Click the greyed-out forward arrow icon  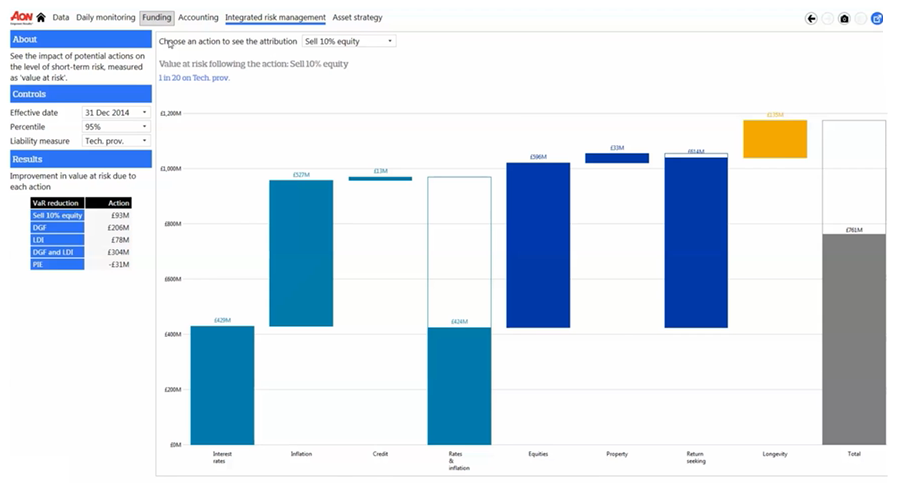coord(827,18)
